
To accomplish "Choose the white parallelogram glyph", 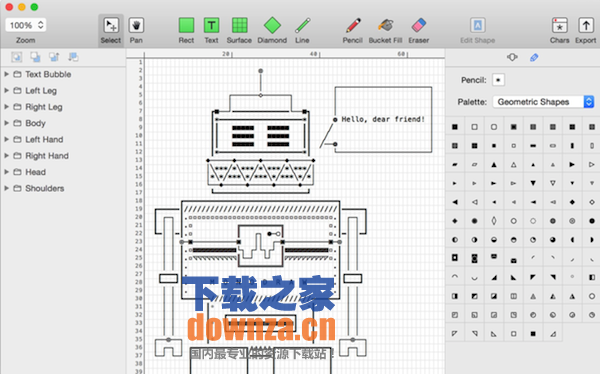I will click(x=474, y=165).
